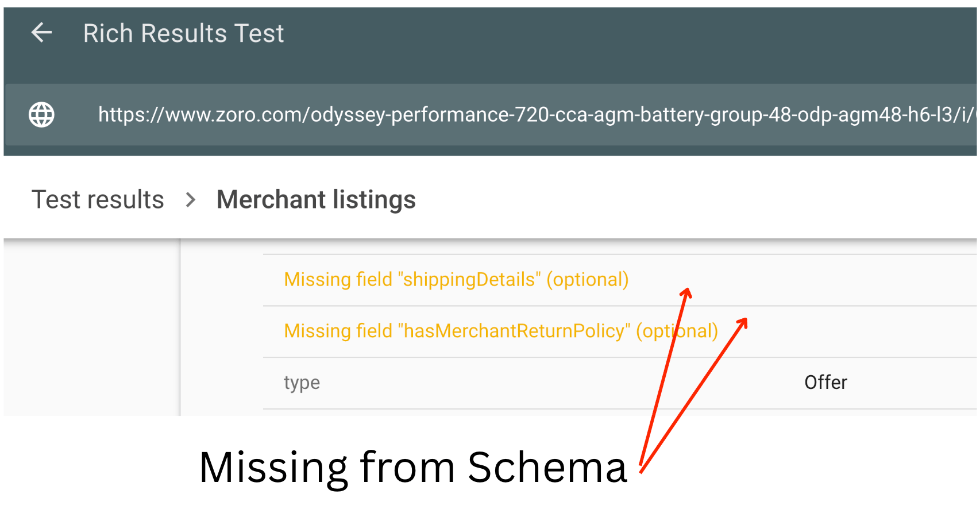980x517 pixels.
Task: Select the Merchant listings breadcrumb
Action: [316, 200]
